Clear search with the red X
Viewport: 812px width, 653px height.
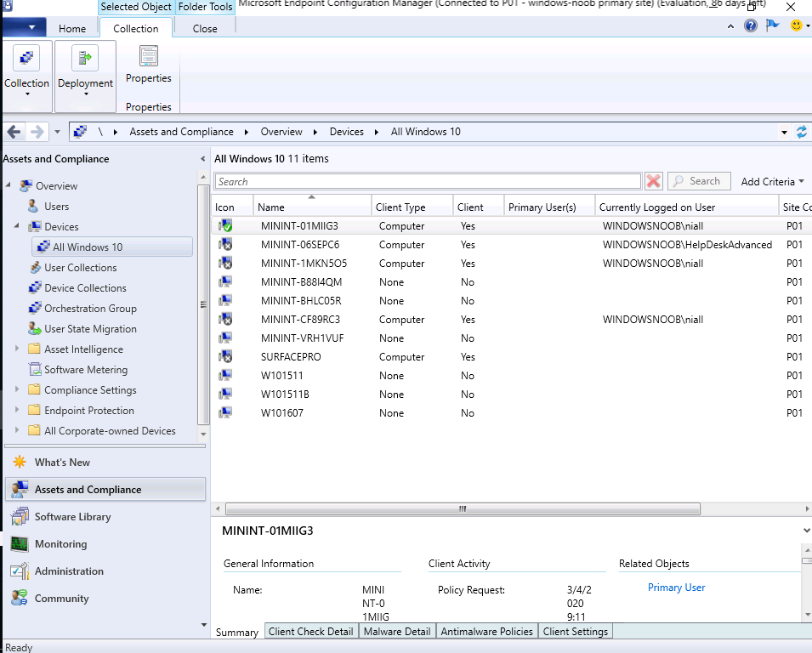coord(654,181)
